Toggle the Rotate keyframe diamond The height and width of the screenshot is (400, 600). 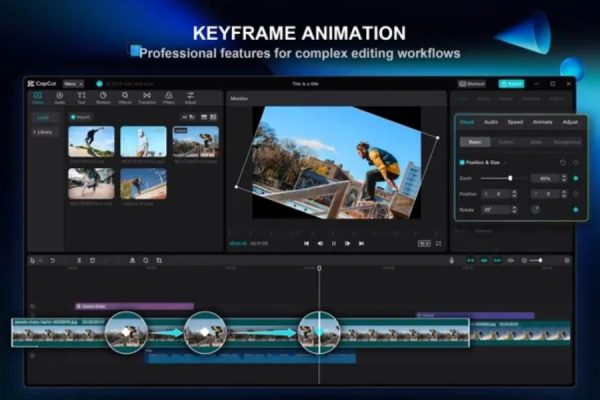pos(575,209)
